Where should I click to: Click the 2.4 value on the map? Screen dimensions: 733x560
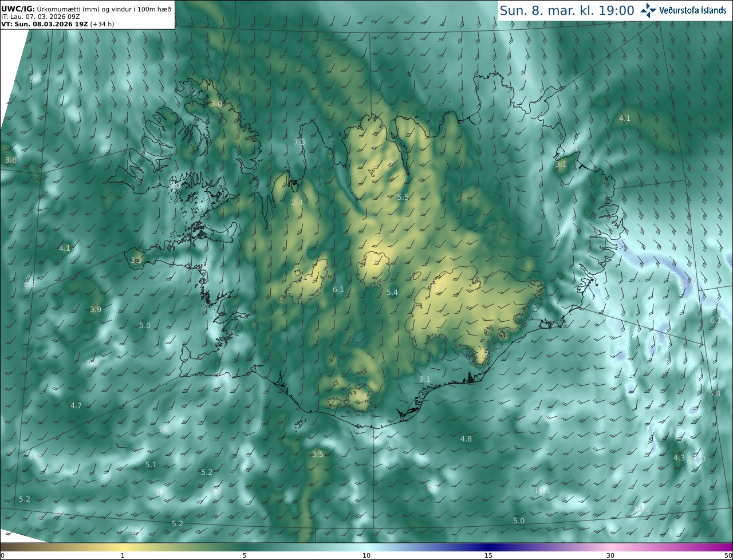[x=297, y=202]
